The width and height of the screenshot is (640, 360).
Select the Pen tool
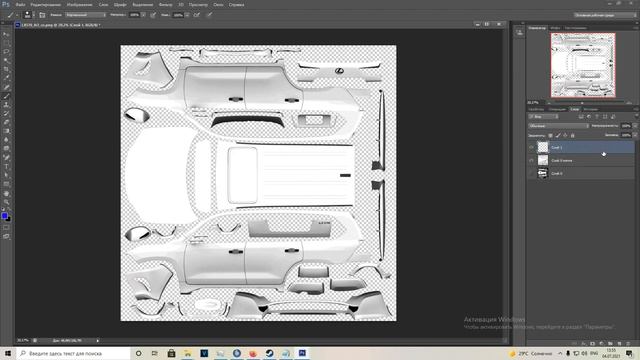(x=6, y=157)
